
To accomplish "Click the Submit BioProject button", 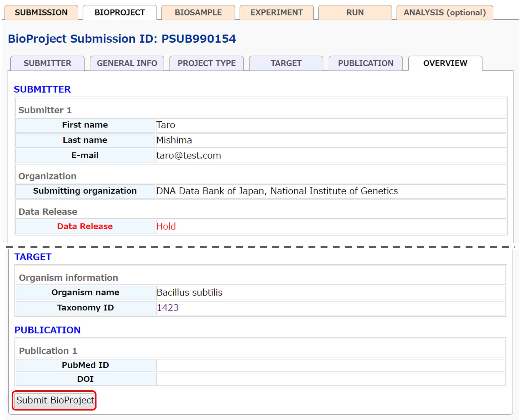I will click(x=55, y=400).
